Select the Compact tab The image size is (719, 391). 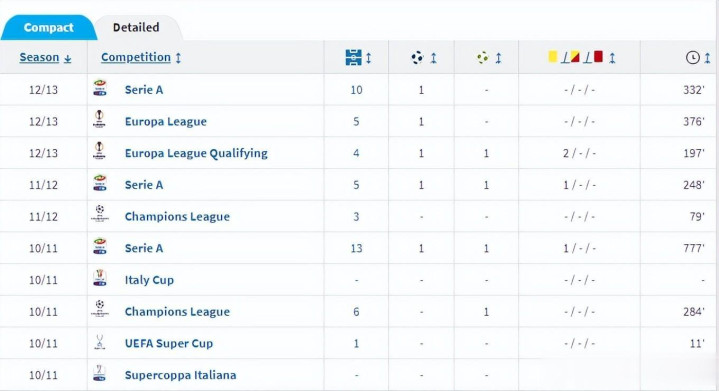point(49,28)
